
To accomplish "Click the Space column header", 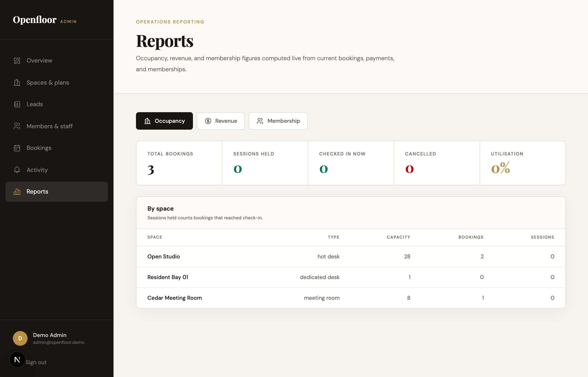I will pos(155,237).
